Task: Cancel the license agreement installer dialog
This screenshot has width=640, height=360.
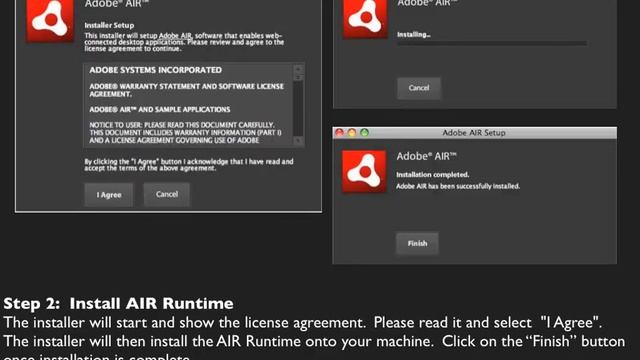Action: [x=167, y=194]
